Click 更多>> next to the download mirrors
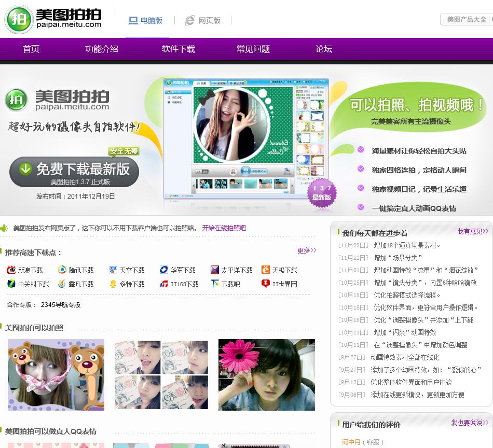 [x=307, y=250]
